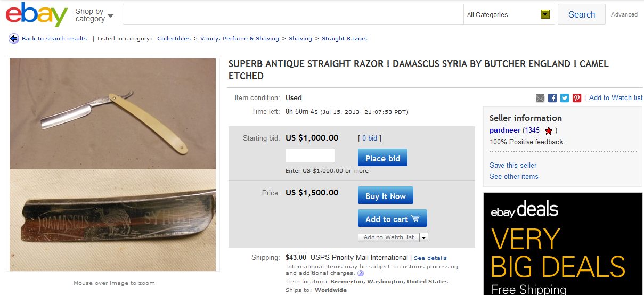This screenshot has height=295, width=644.
Task: Click the back arrow icon
Action: click(x=14, y=38)
